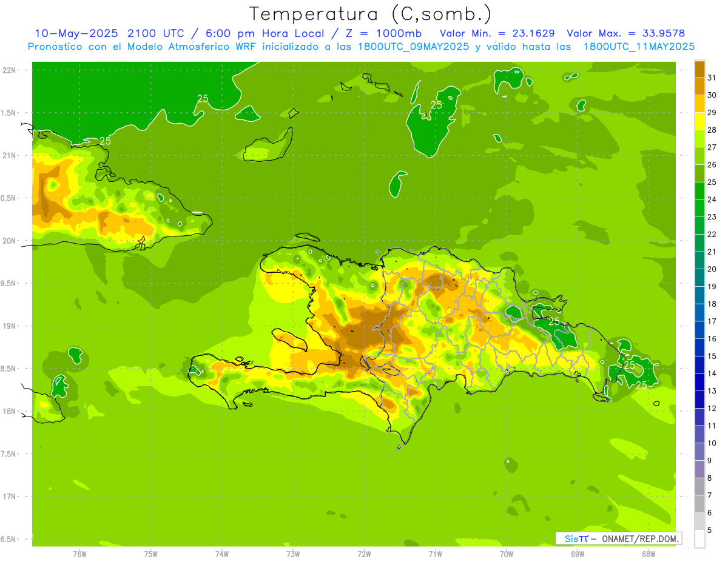Click the colorbar label 14
Screen dimensions: 728x562
click(x=712, y=373)
